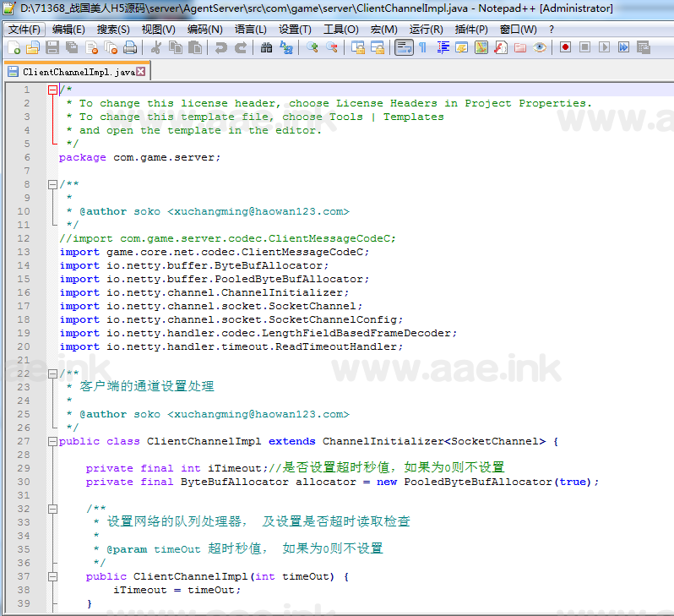This screenshot has height=616, width=674.
Task: Click line number 30 in the margin
Action: [x=24, y=482]
